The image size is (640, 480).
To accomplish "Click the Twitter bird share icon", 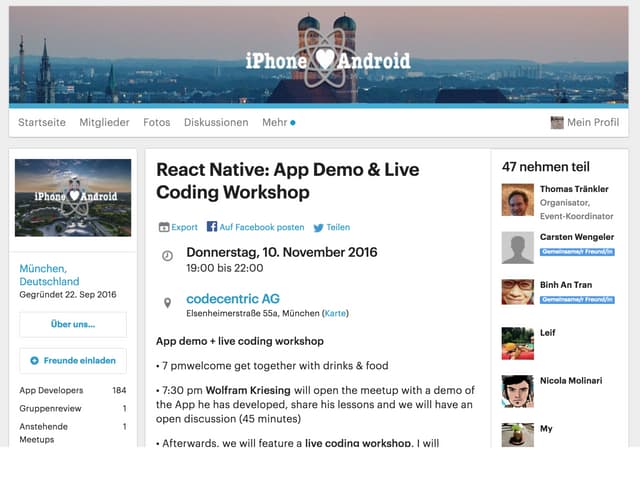I will pos(318,227).
